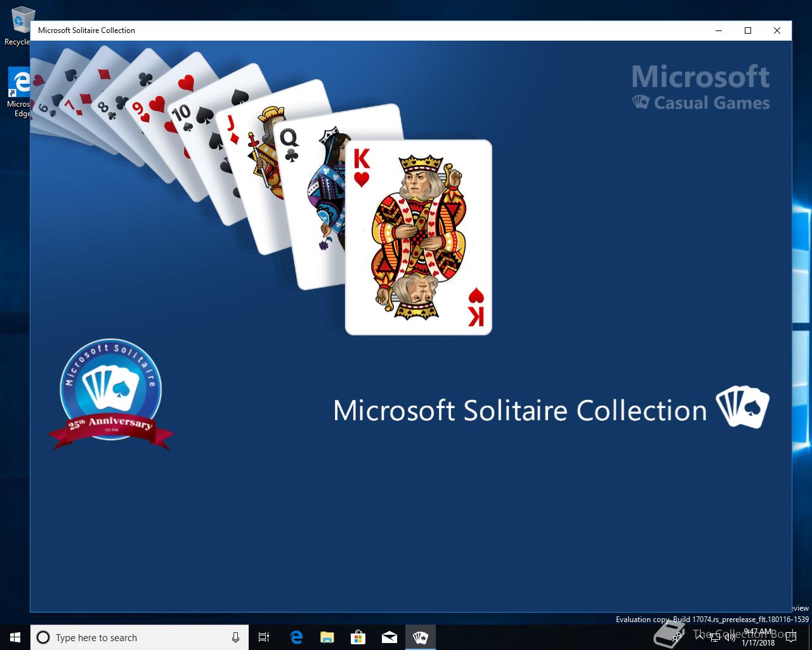Click the 'Type here to search' box
Screen dimensions: 812x650
140,637
